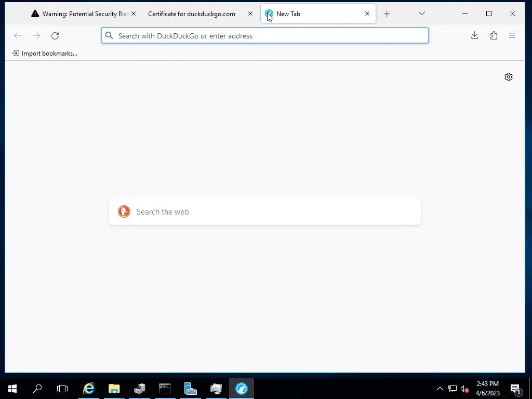Open the Downloads panel icon
This screenshot has height=399, width=532.
point(475,35)
